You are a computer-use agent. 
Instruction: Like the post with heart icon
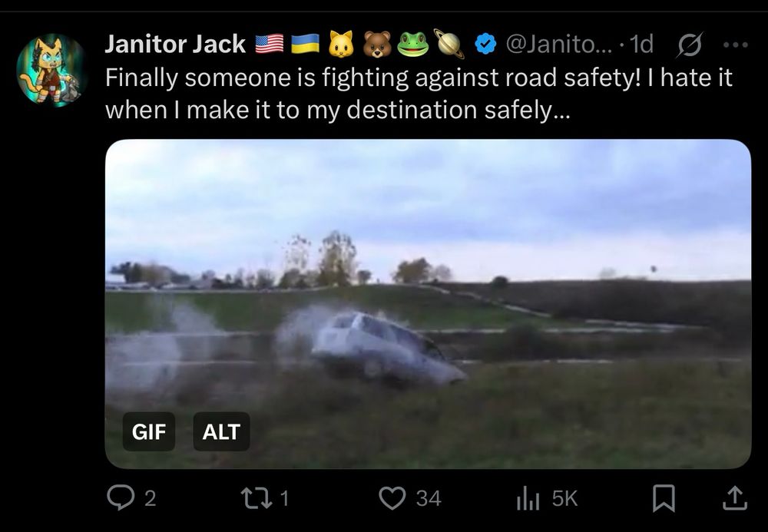(x=392, y=498)
